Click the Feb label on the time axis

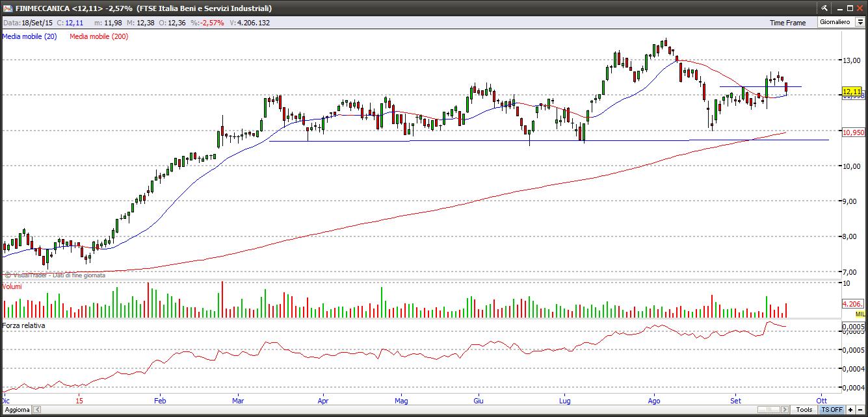click(x=160, y=401)
